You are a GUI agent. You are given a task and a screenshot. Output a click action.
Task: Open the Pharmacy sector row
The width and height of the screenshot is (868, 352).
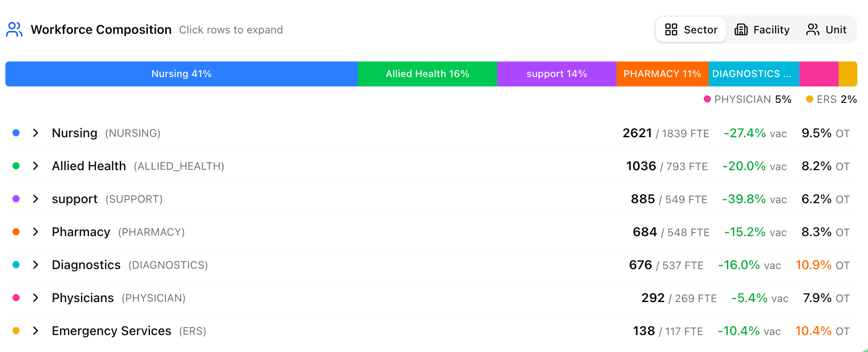pos(81,232)
